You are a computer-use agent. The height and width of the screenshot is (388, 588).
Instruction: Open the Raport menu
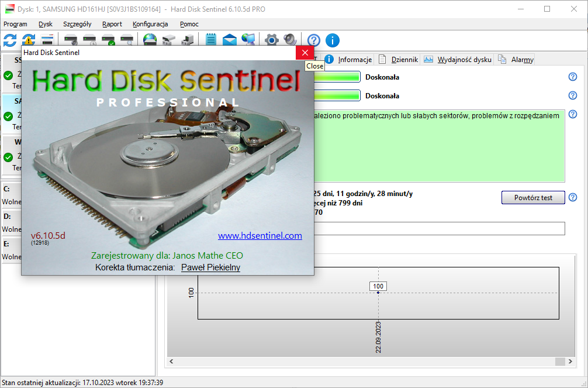(112, 24)
